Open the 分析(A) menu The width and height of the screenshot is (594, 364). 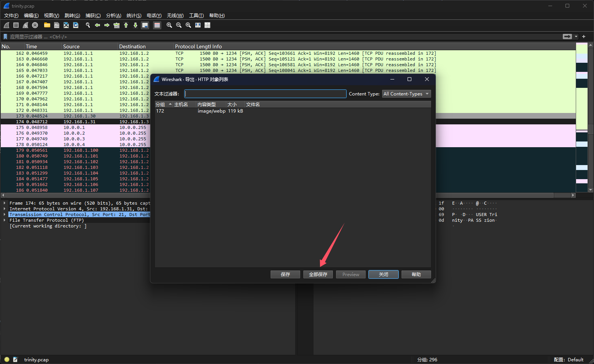tap(113, 16)
